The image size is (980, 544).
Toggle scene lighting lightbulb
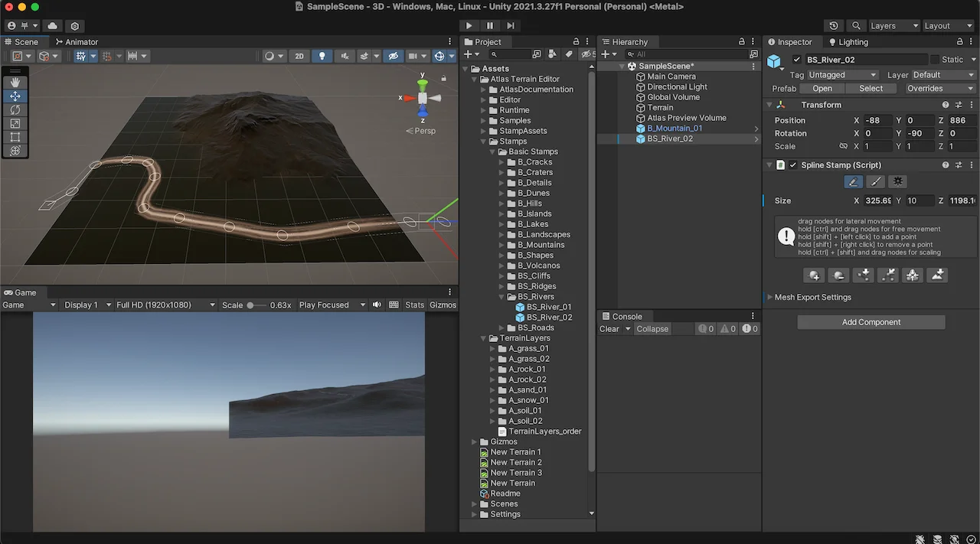click(x=322, y=56)
